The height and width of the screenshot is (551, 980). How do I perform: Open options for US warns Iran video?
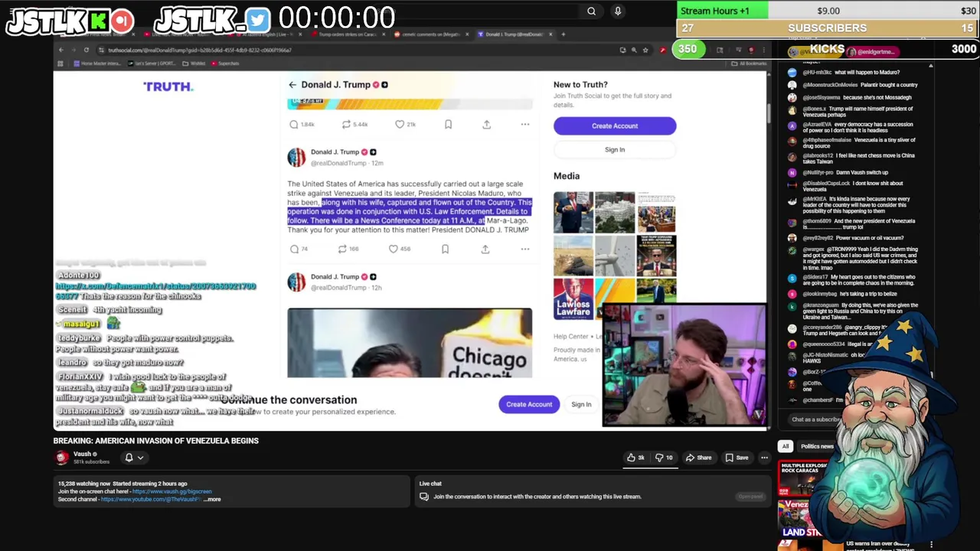point(932,544)
